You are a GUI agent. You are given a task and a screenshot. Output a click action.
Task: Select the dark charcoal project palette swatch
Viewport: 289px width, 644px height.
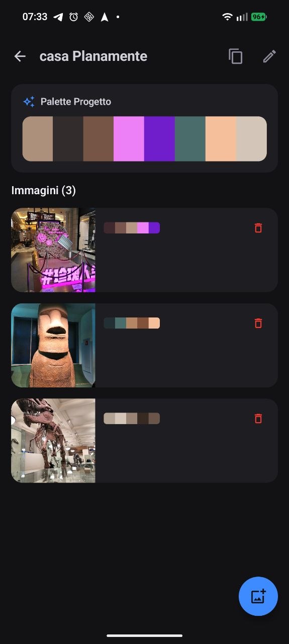pos(68,139)
